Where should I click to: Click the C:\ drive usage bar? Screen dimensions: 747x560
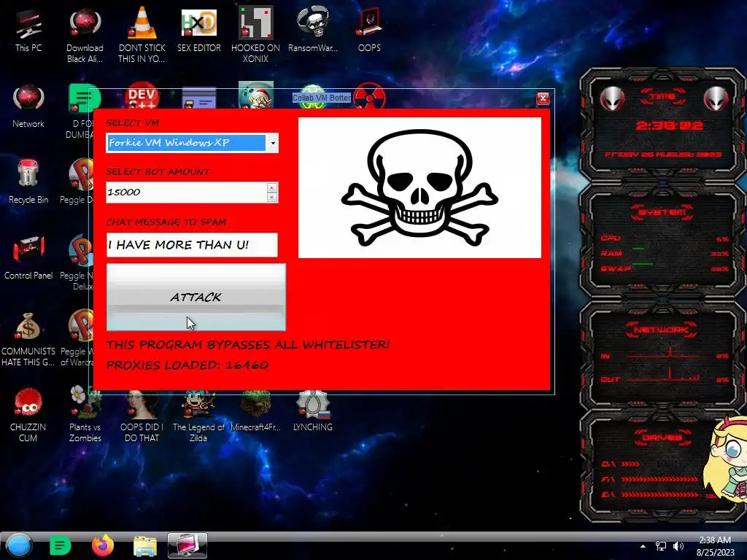pyautogui.click(x=631, y=464)
